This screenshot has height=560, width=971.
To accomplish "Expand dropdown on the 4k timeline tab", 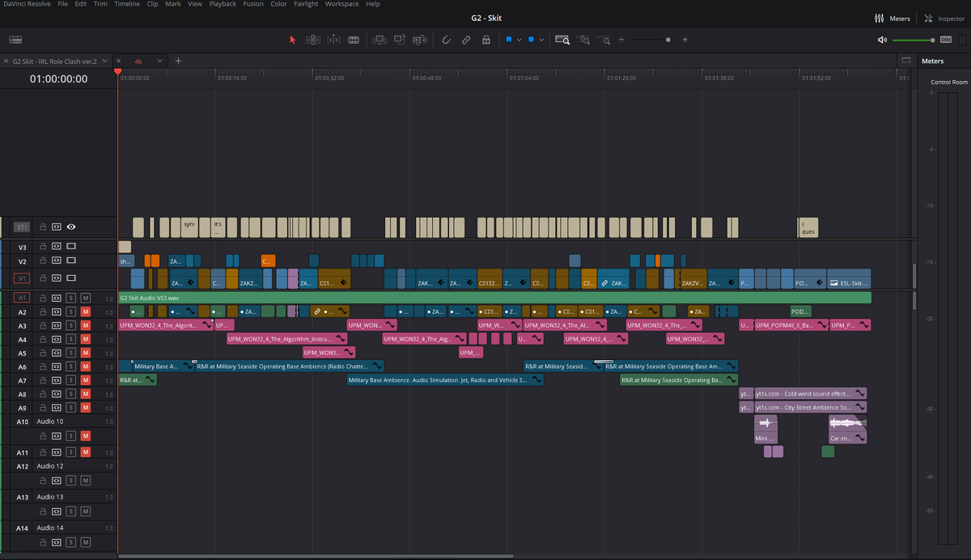I will tap(159, 61).
